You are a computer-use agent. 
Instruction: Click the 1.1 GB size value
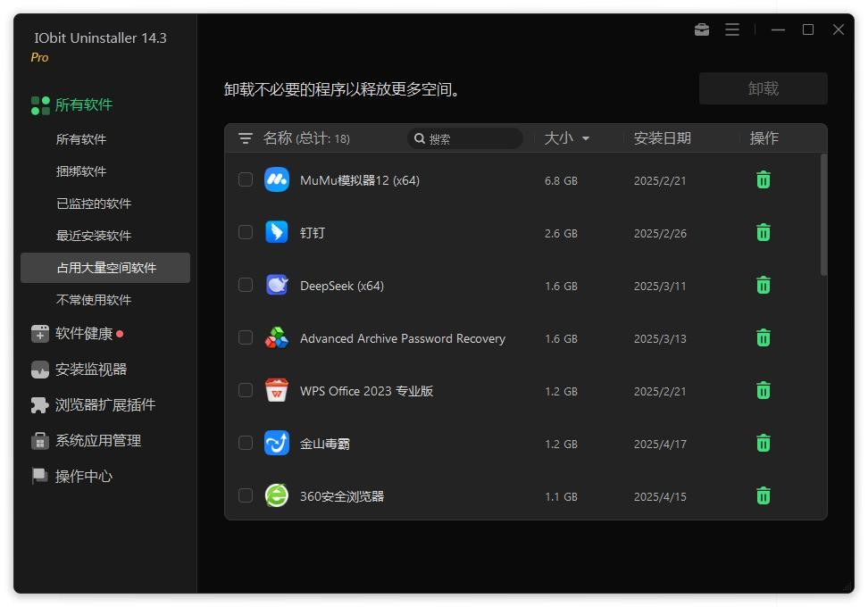(561, 497)
